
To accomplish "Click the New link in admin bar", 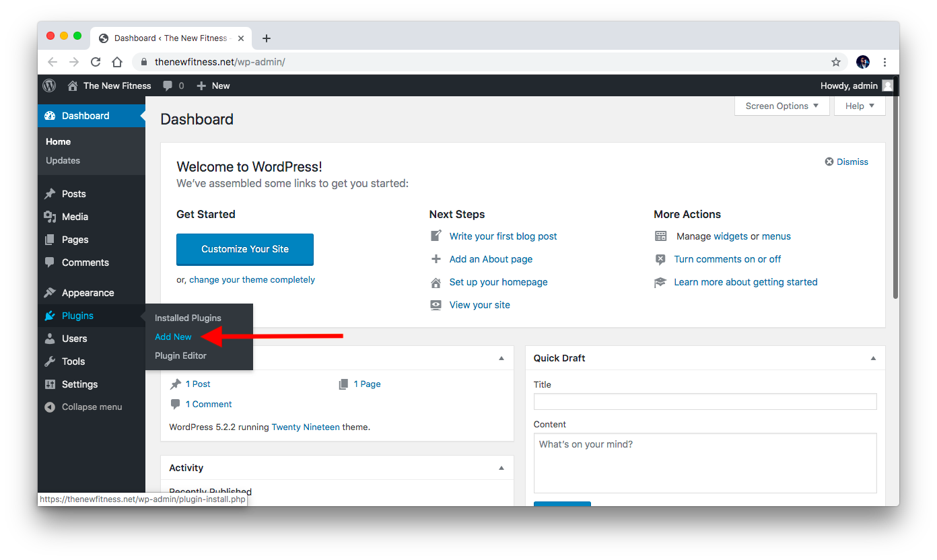I will tap(221, 85).
